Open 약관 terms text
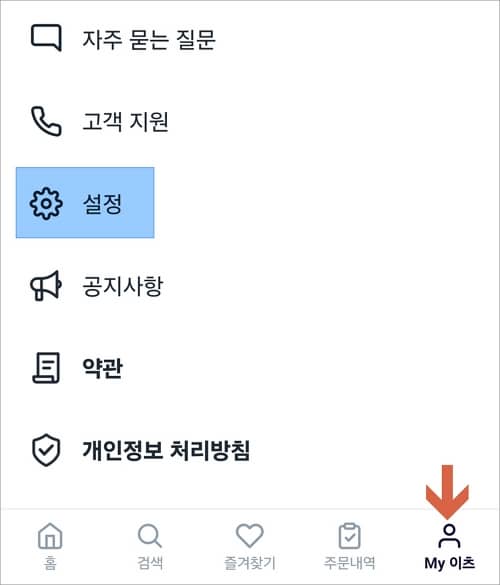 [102, 368]
